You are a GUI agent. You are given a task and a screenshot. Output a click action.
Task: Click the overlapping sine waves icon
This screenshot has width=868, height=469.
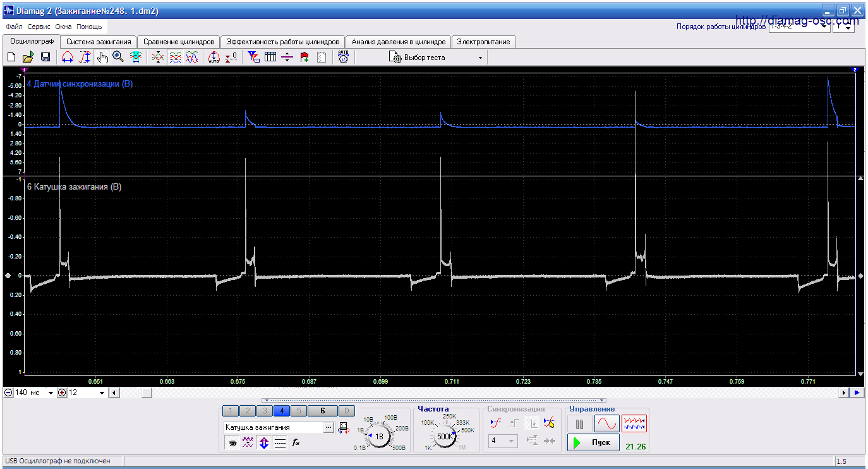[x=192, y=58]
